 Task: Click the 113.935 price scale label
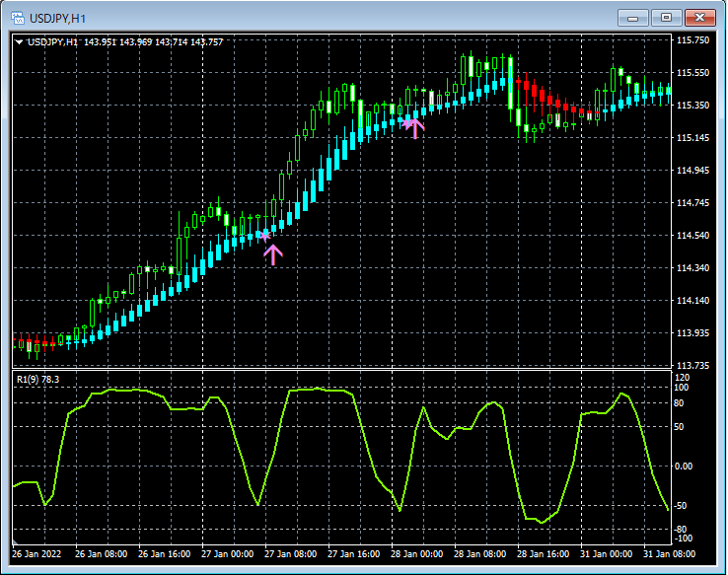point(692,333)
